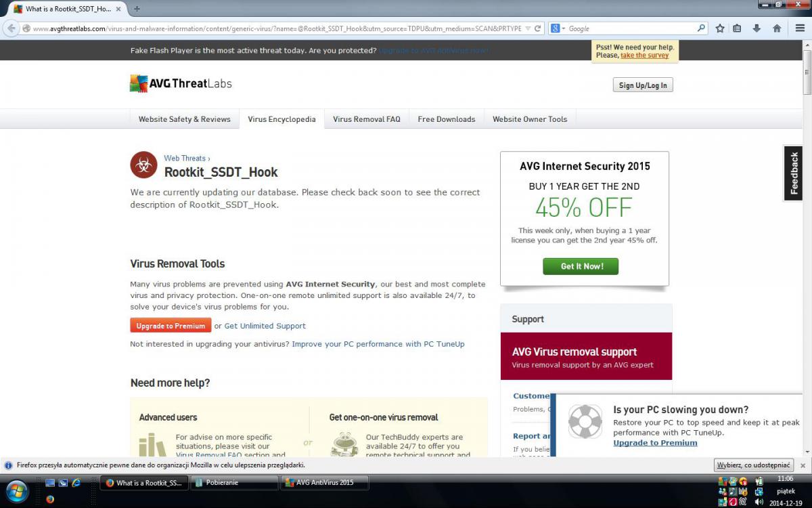
Task: Click the Get It Now! green button
Action: click(581, 266)
